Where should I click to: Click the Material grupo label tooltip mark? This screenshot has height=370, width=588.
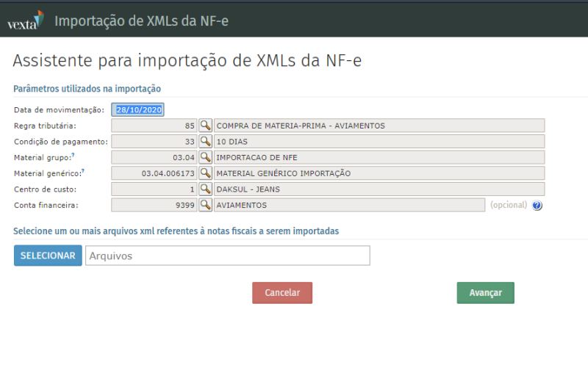[x=73, y=155]
